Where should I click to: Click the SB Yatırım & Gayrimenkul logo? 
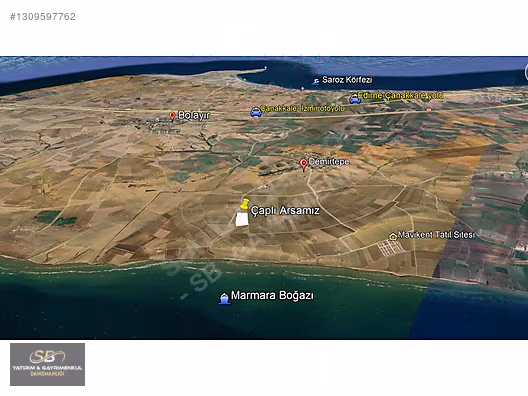[x=47, y=364]
